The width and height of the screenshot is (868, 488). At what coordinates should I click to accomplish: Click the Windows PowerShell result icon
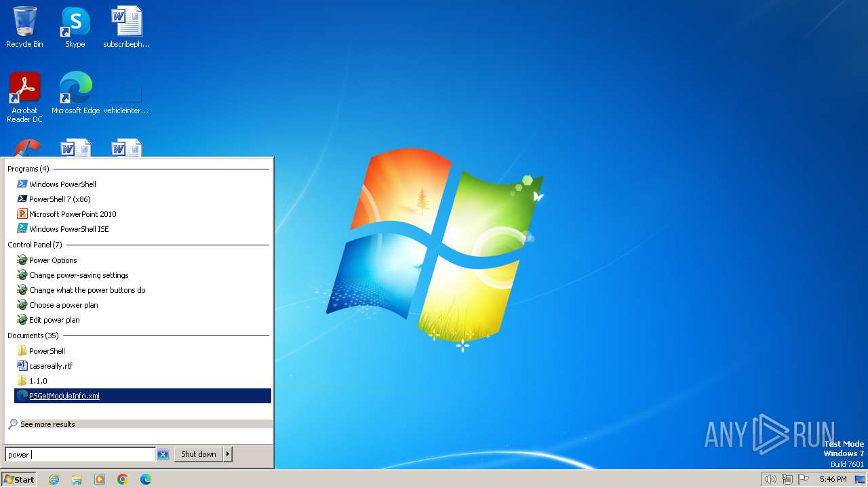point(22,184)
